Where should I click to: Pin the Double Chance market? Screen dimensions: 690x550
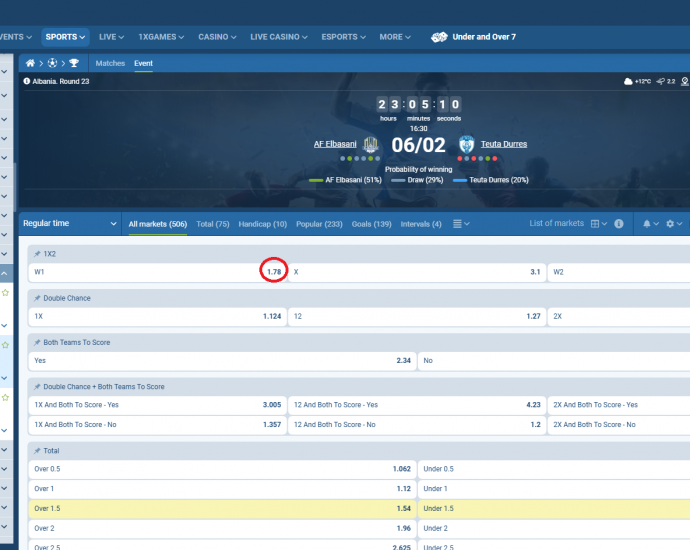click(37, 298)
